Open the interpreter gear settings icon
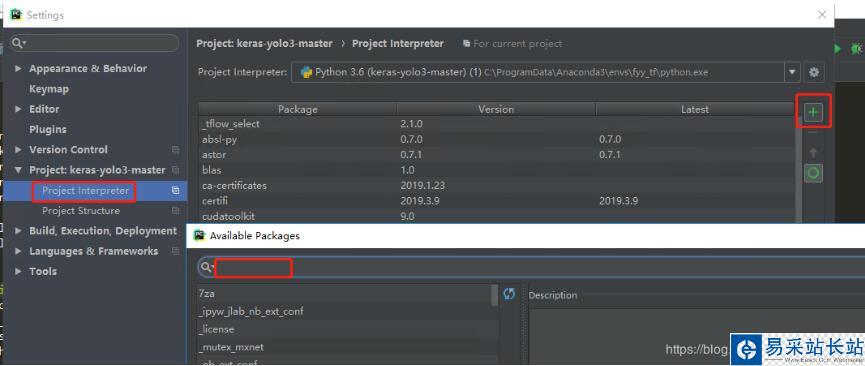Screen dimensions: 865x366 (814, 72)
